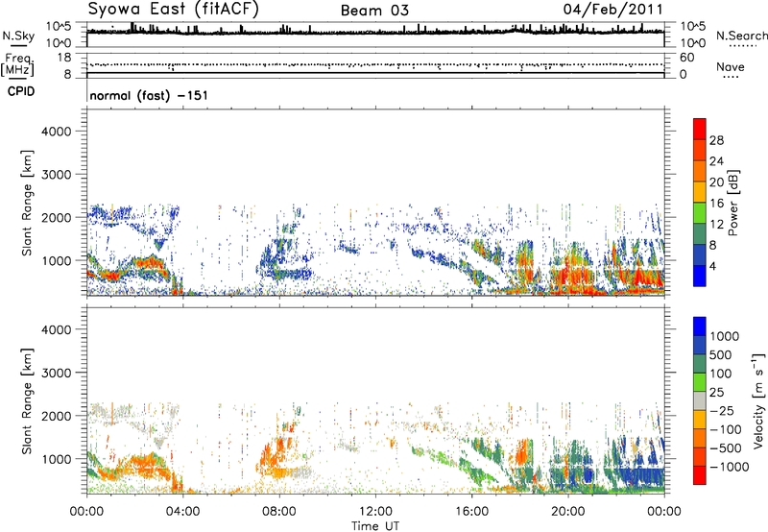Image resolution: width=768 pixels, height=532 pixels.
Task: Click the "18" frequency axis tick label
Action: pos(64,58)
